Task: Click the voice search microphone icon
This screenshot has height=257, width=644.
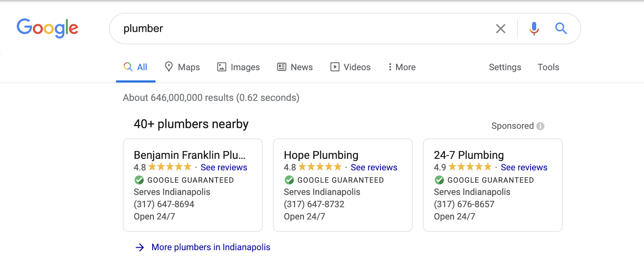Action: tap(534, 29)
